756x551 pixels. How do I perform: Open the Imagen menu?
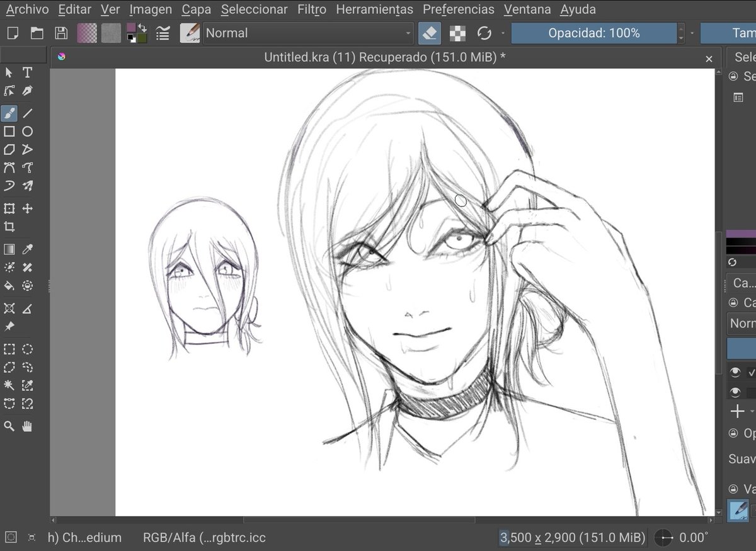[151, 9]
